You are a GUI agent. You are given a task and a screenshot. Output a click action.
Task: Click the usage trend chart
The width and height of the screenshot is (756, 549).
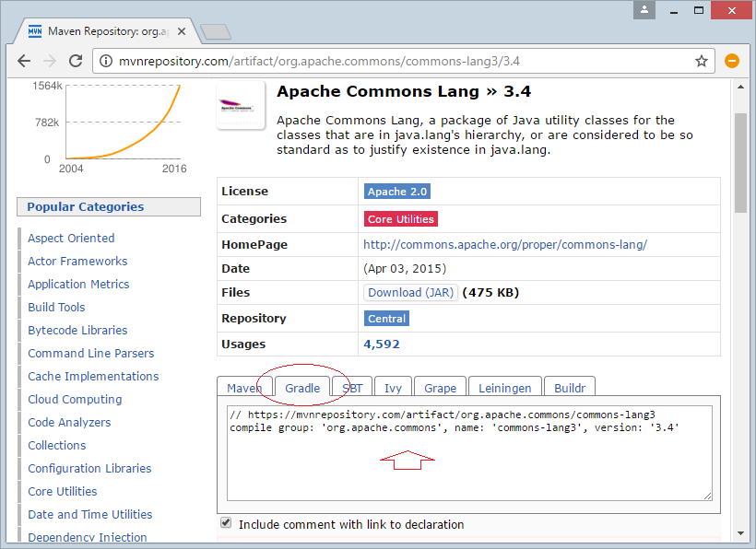coord(110,128)
